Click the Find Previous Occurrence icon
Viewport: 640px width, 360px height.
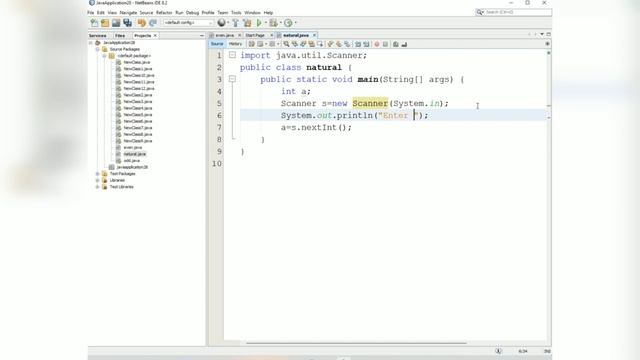[x=295, y=44]
